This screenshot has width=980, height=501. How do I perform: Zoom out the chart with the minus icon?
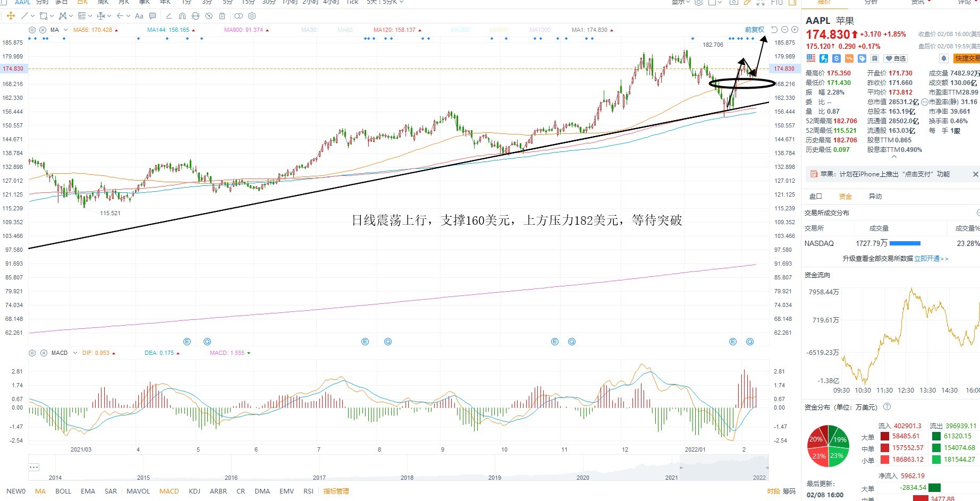784,30
